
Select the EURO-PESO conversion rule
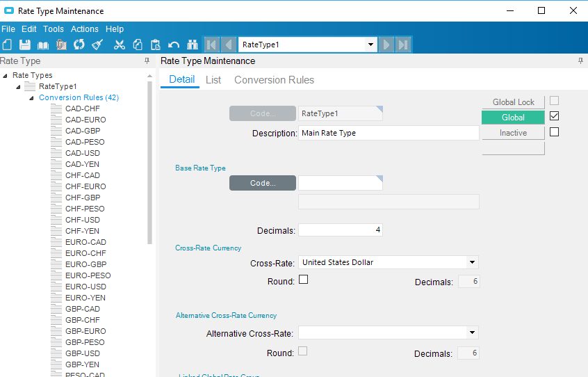[x=88, y=275]
